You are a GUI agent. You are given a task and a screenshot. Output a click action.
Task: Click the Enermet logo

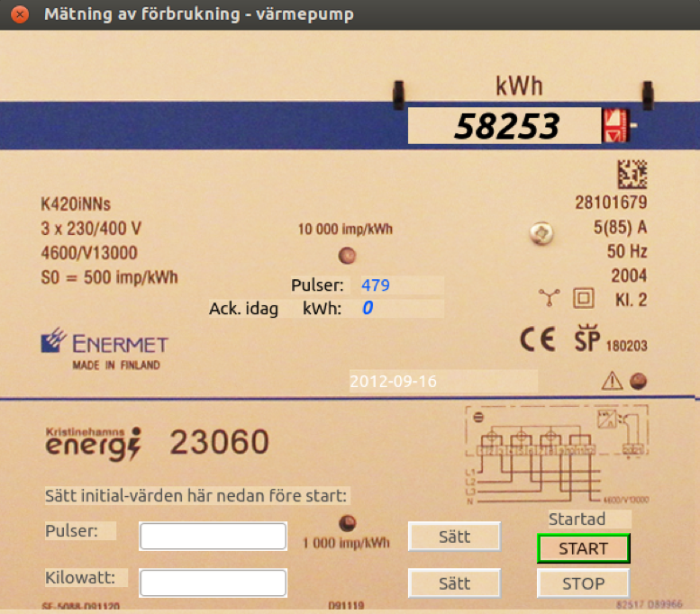click(x=105, y=343)
